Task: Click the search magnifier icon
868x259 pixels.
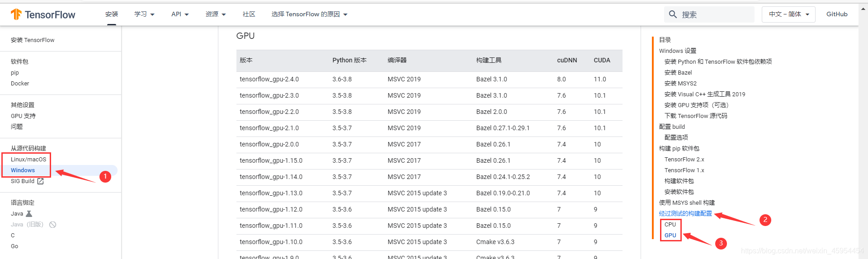Action: click(673, 14)
